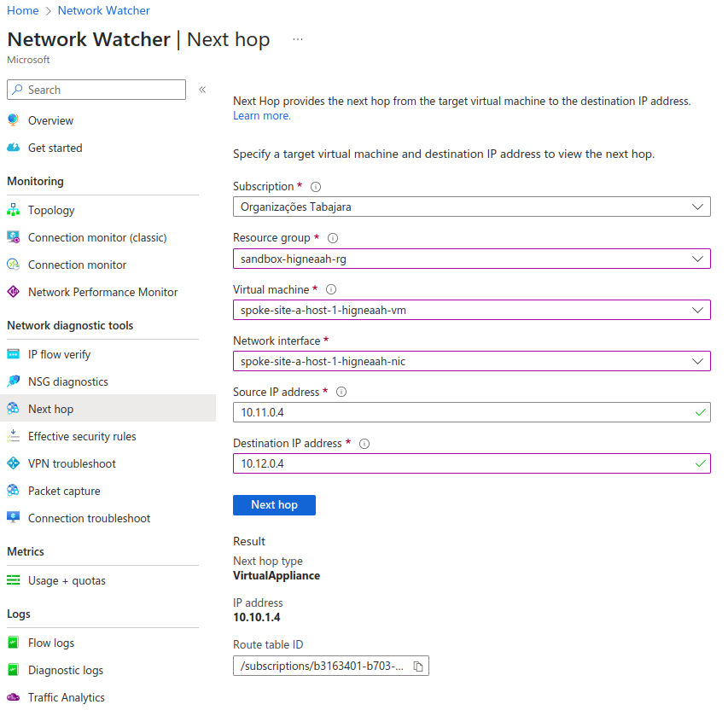Collapse the sidebar with the double chevron
The width and height of the screenshot is (728, 716).
202,90
